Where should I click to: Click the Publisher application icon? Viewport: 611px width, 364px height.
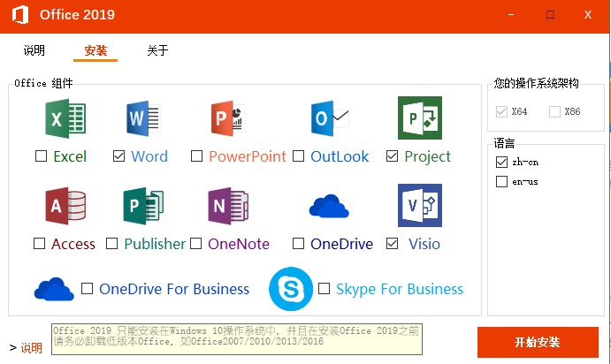click(144, 206)
